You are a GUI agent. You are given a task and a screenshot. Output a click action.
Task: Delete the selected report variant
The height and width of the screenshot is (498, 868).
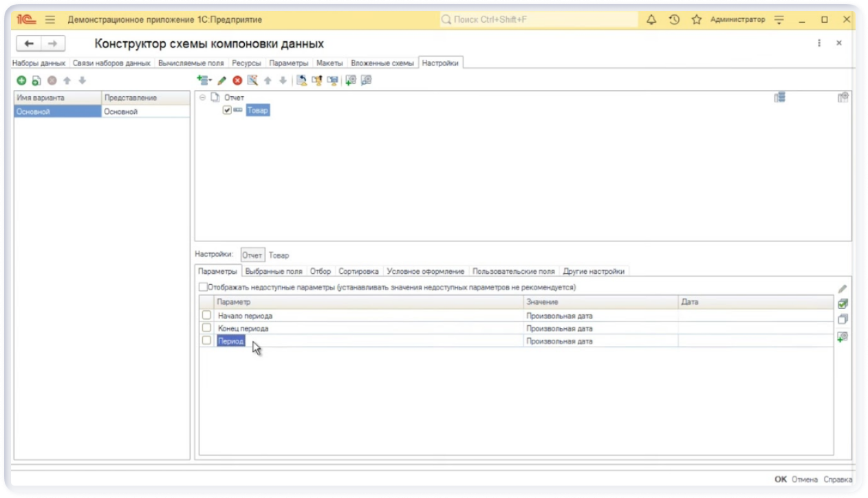[52, 80]
